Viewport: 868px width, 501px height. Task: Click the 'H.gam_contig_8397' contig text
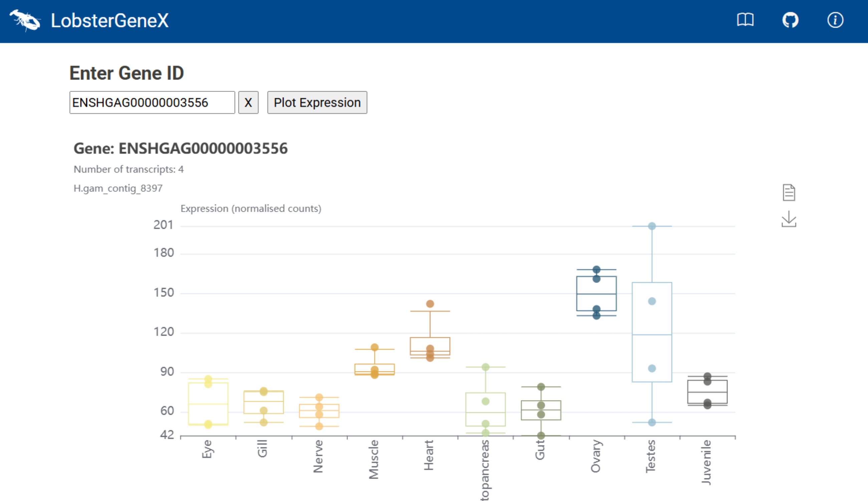pos(118,188)
